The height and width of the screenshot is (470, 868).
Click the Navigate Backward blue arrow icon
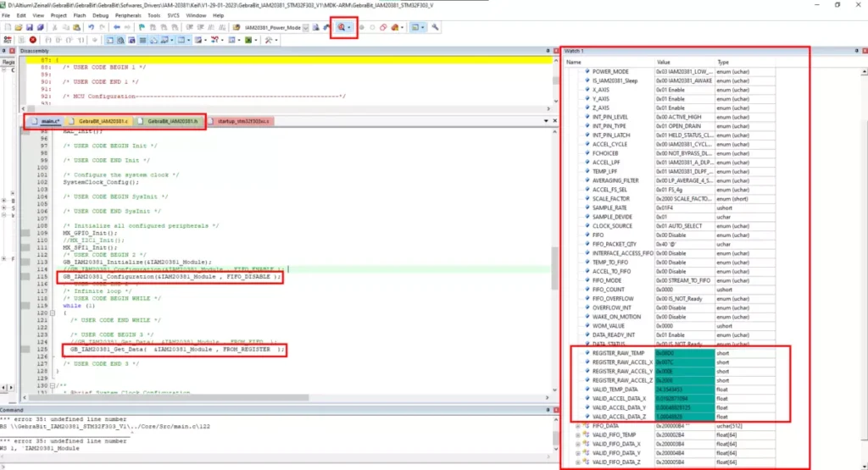pos(115,27)
